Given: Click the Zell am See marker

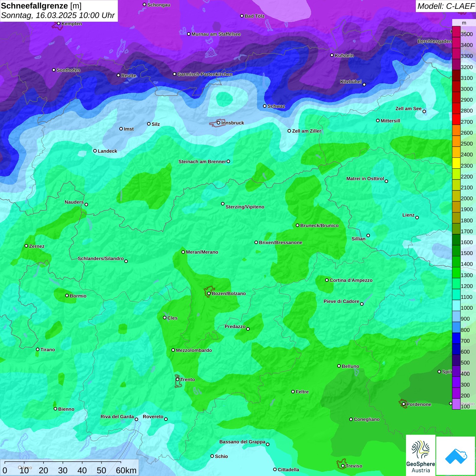Looking at the screenshot, I should (x=424, y=111).
